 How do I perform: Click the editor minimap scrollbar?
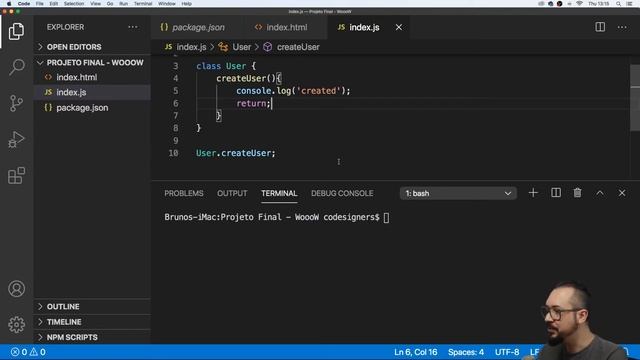coord(635,98)
